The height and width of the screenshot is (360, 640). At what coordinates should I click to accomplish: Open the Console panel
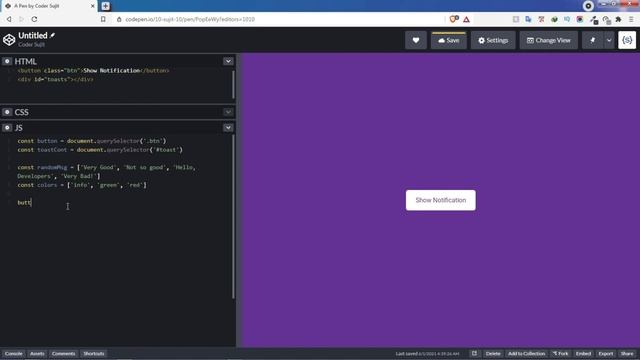(x=13, y=353)
